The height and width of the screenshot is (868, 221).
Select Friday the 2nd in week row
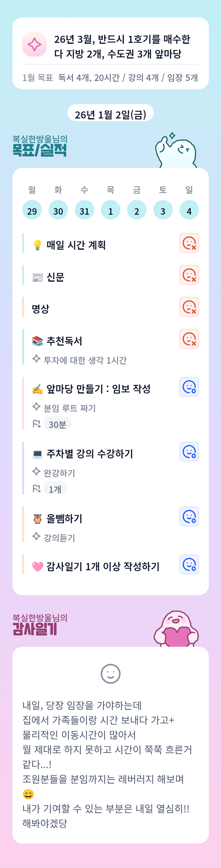(137, 210)
